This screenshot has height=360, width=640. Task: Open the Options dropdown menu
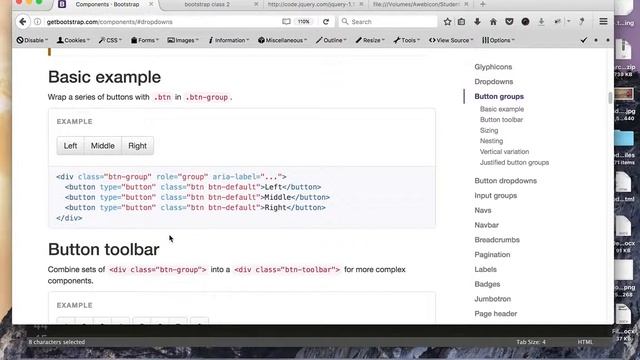(498, 40)
